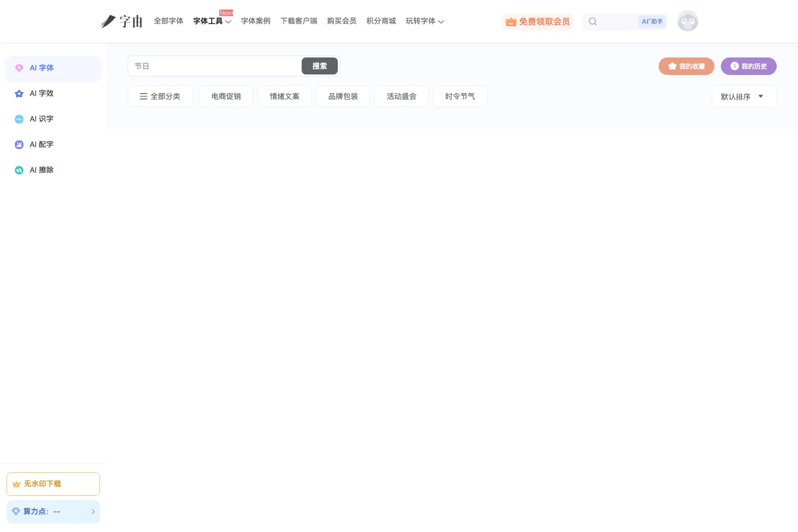Click 无水印下载 button
This screenshot has width=798, height=532.
[53, 484]
